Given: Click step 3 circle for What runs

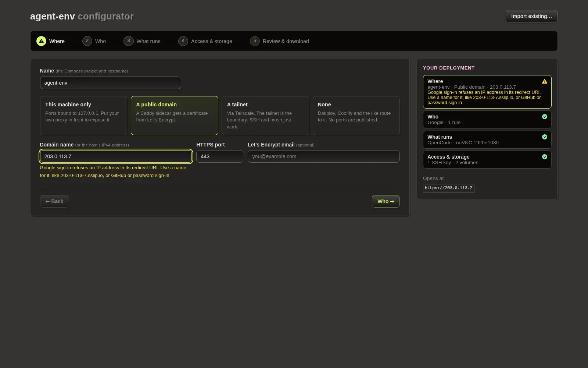Looking at the screenshot, I should (x=129, y=41).
